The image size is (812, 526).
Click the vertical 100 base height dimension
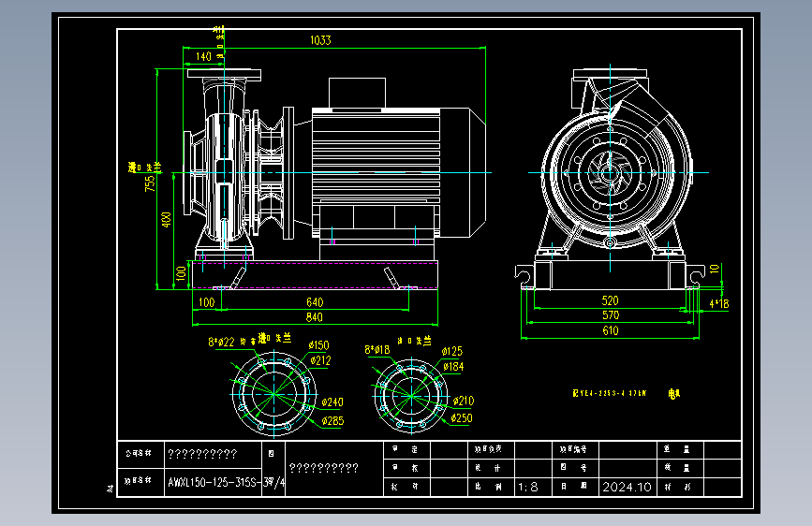pos(181,273)
